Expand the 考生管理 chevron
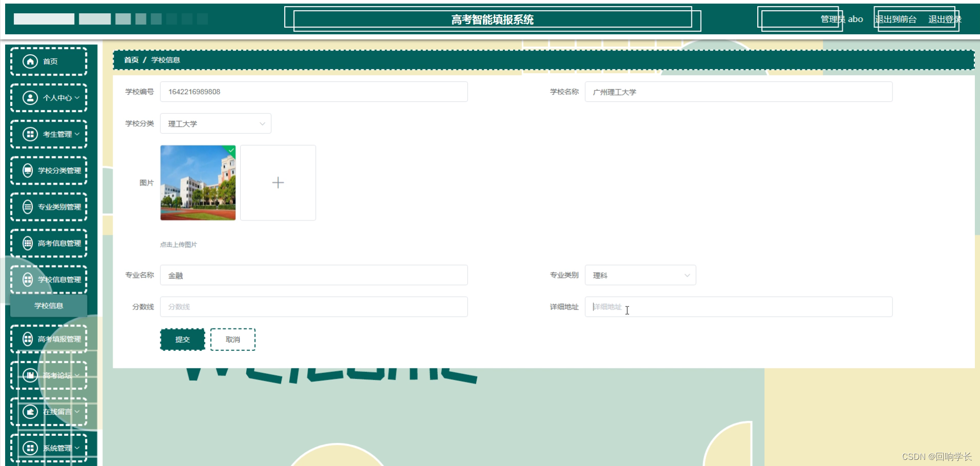 click(76, 134)
